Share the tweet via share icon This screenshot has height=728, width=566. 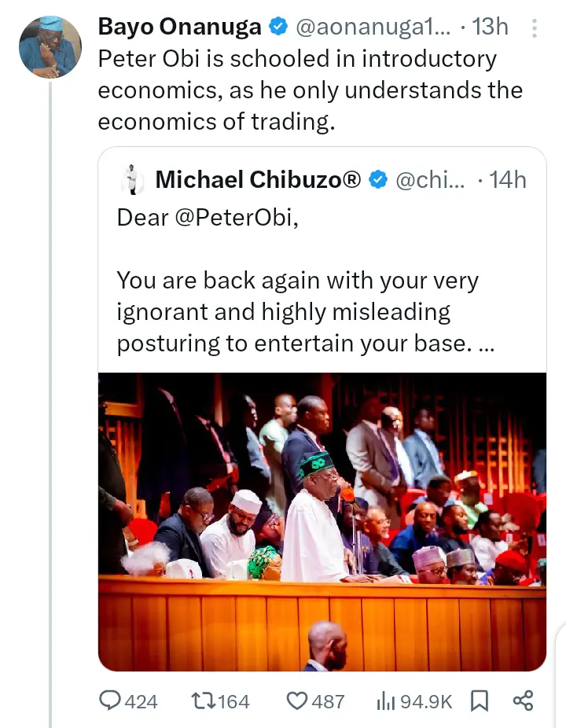pos(523,700)
